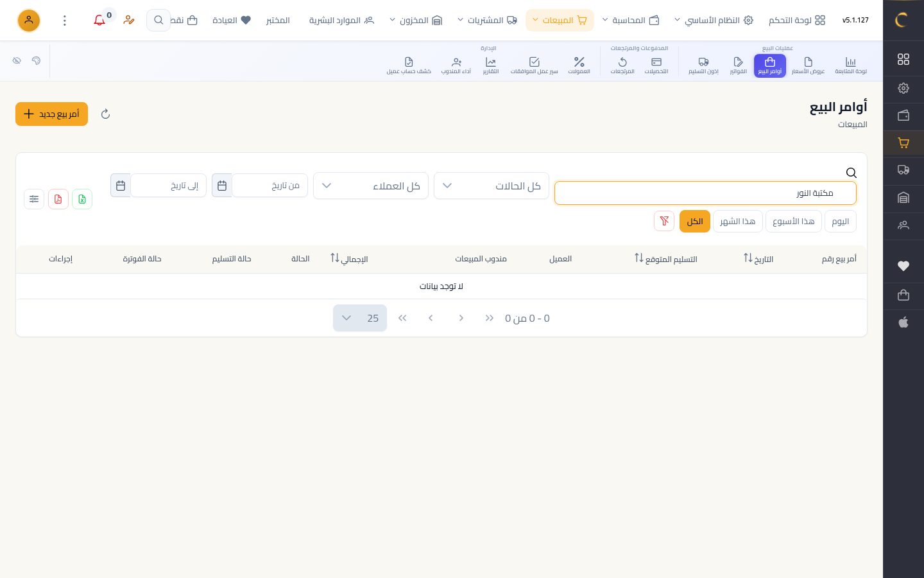Open التحصيلات collections icon

point(656,66)
